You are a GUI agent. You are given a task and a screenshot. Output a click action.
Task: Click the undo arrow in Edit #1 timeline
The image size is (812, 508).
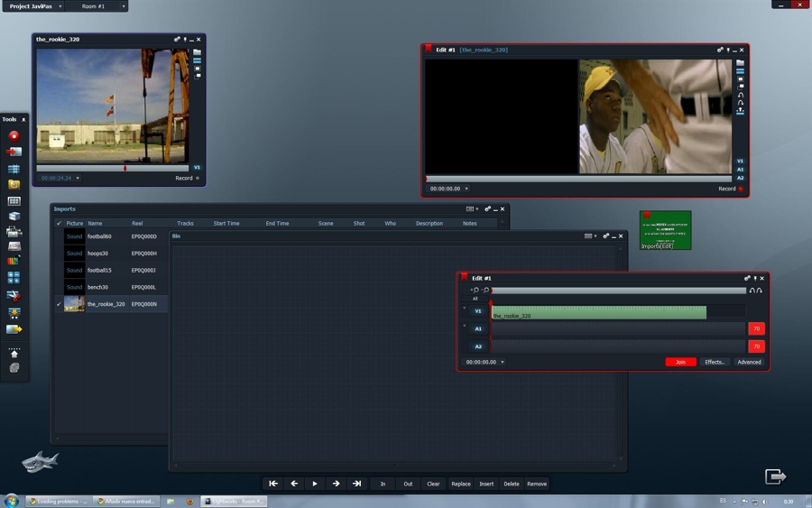pos(752,291)
